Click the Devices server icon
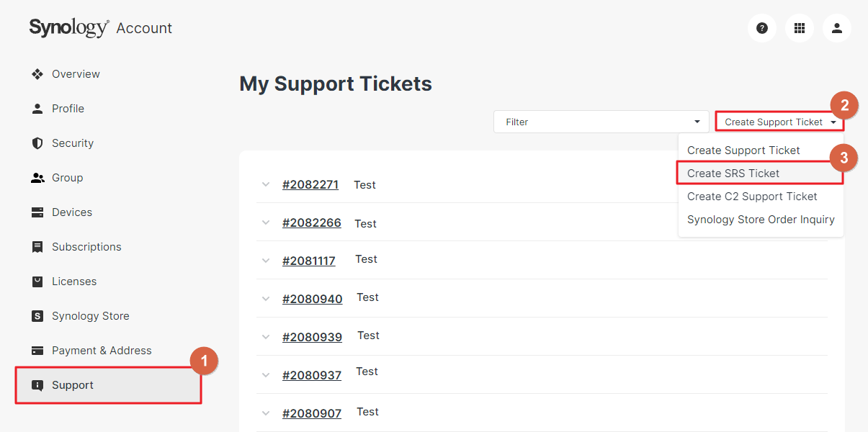 [x=37, y=212]
